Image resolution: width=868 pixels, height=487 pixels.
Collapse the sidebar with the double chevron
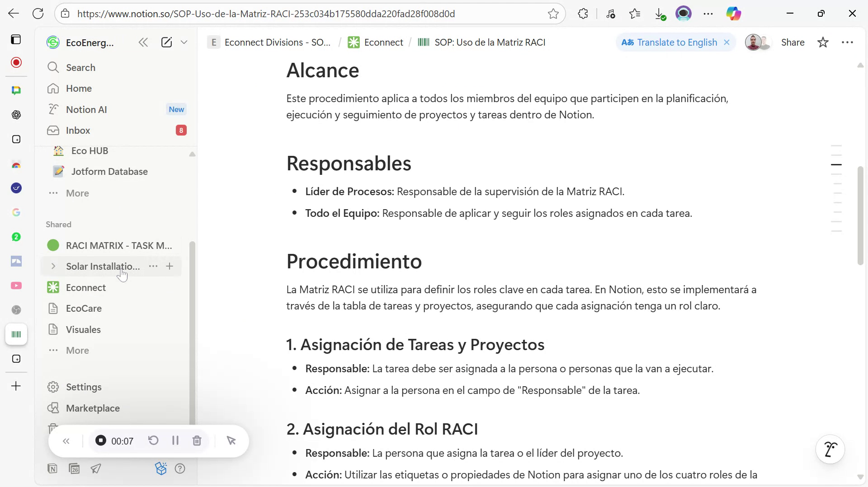(143, 42)
